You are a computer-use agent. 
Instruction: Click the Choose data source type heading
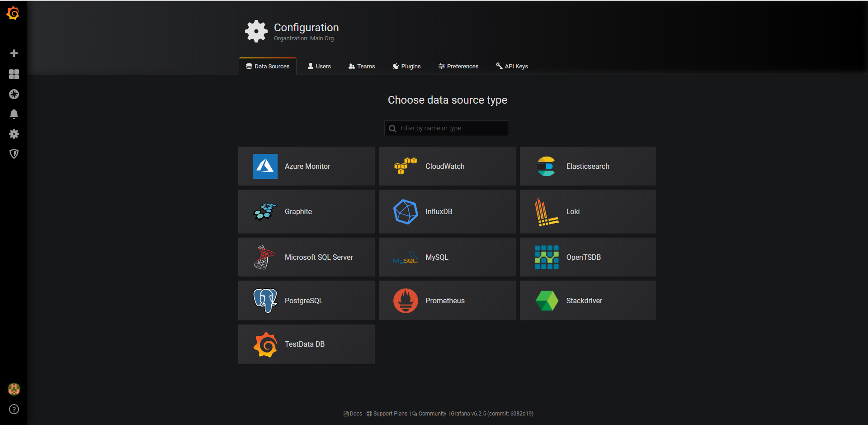pyautogui.click(x=448, y=100)
